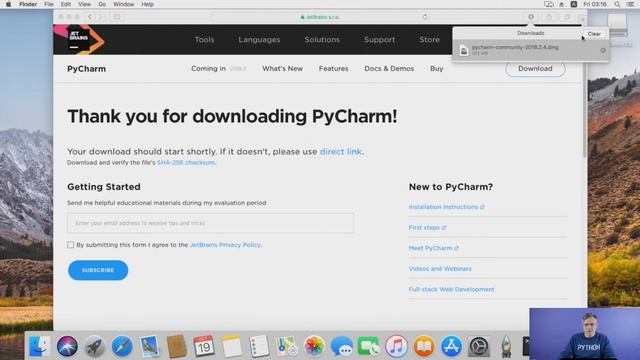640x360 pixels.
Task: Open the Go menu in the menu bar
Action: click(102, 4)
